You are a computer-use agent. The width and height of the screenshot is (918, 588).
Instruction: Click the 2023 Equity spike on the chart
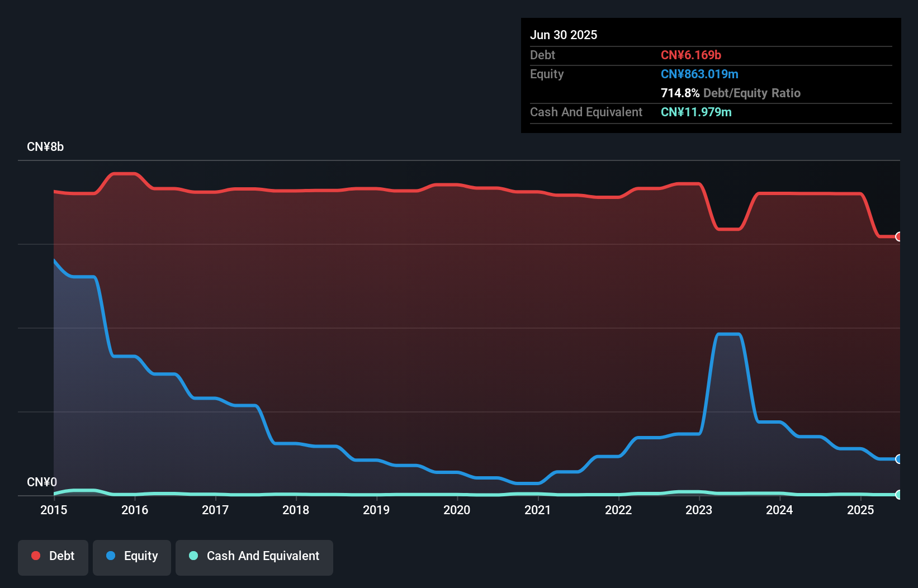pos(728,335)
